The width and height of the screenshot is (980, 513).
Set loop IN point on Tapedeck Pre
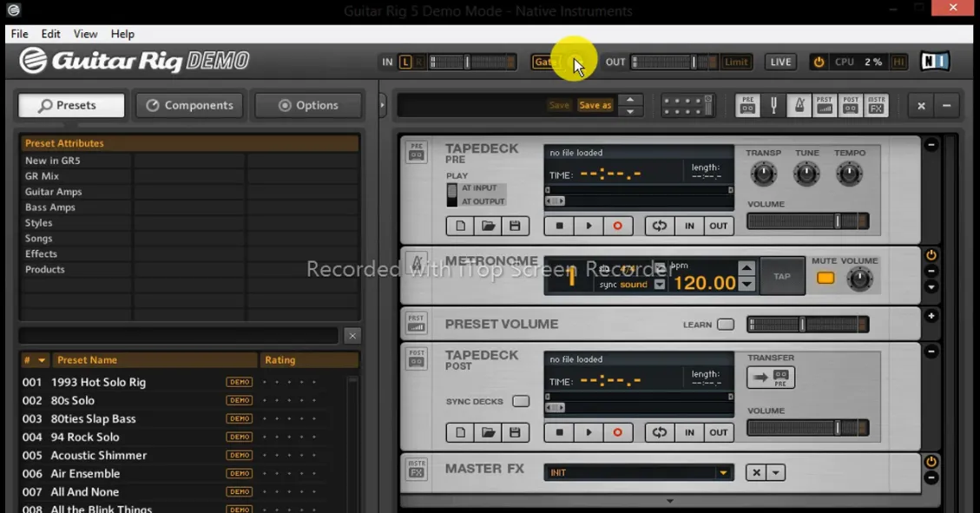[689, 226]
